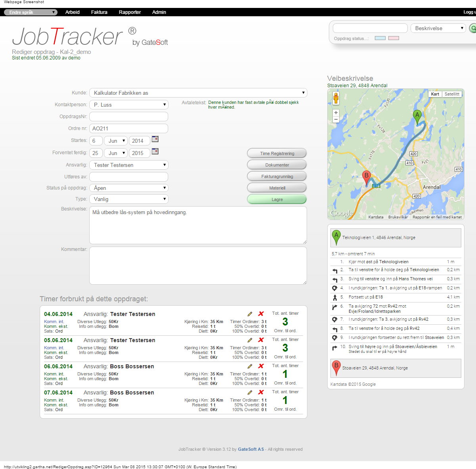Viewport: 476px width, 469px height.
Task: Zoom in on the map
Action: coord(336,113)
